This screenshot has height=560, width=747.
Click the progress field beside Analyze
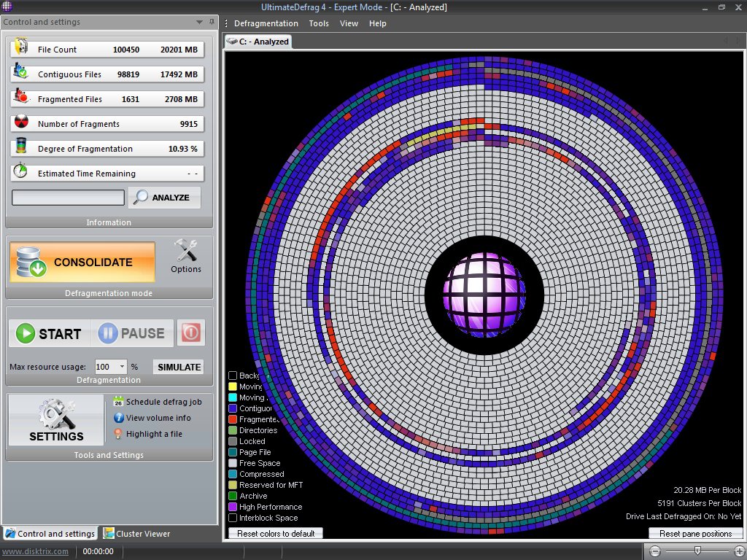(x=68, y=197)
